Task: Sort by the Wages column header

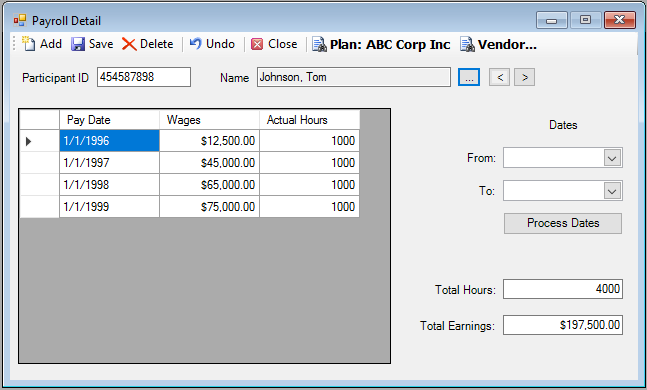Action: pos(209,120)
